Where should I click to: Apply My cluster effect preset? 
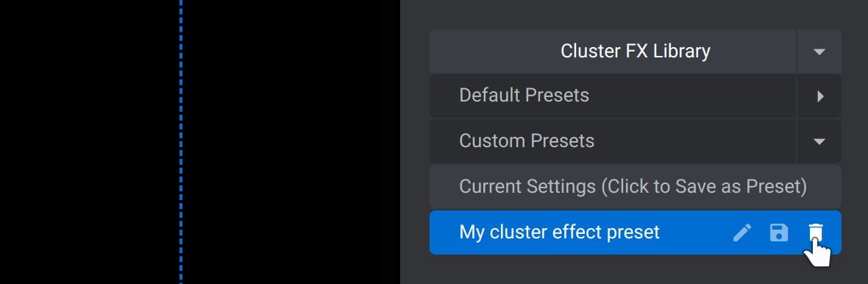pyautogui.click(x=559, y=232)
